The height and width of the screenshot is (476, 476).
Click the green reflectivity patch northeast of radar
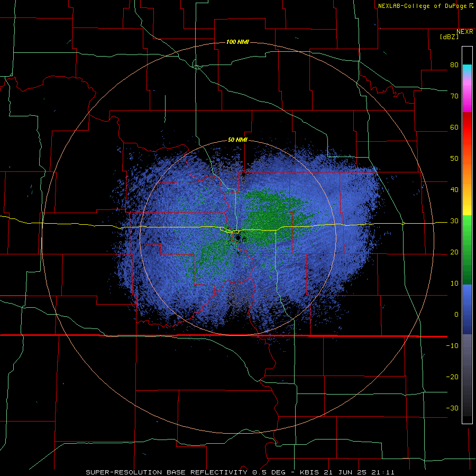pos(273,216)
